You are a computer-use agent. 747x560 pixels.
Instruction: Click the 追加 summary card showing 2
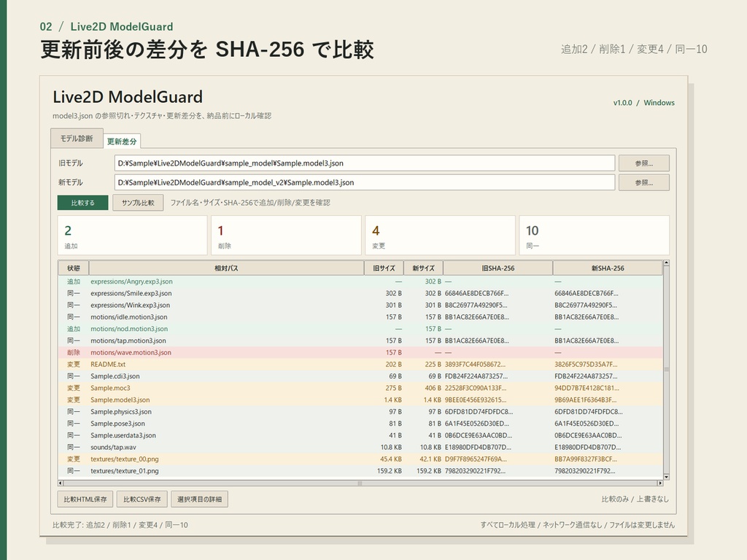pyautogui.click(x=133, y=236)
